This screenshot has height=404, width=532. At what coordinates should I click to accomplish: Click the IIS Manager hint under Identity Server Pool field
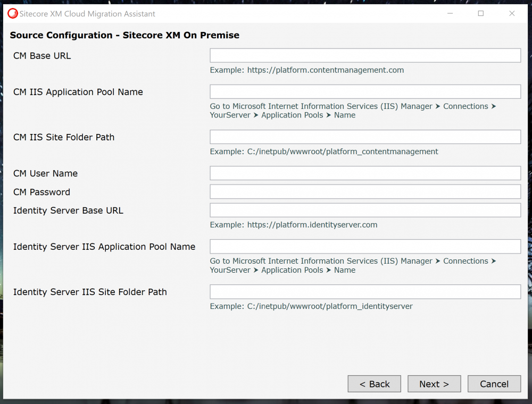(353, 265)
